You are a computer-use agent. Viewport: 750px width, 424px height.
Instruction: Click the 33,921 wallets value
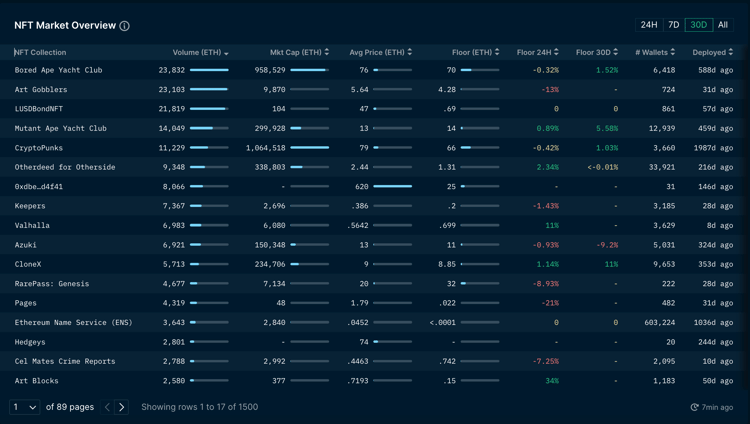coord(662,167)
